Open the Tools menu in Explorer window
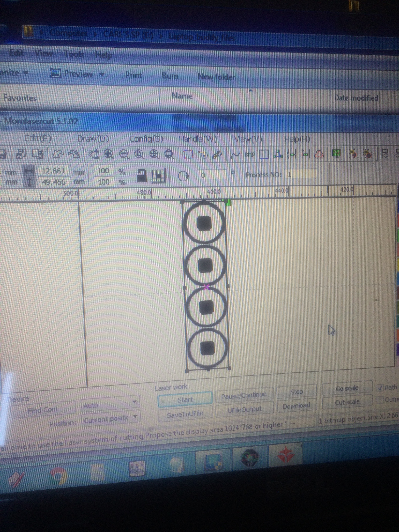 74,54
